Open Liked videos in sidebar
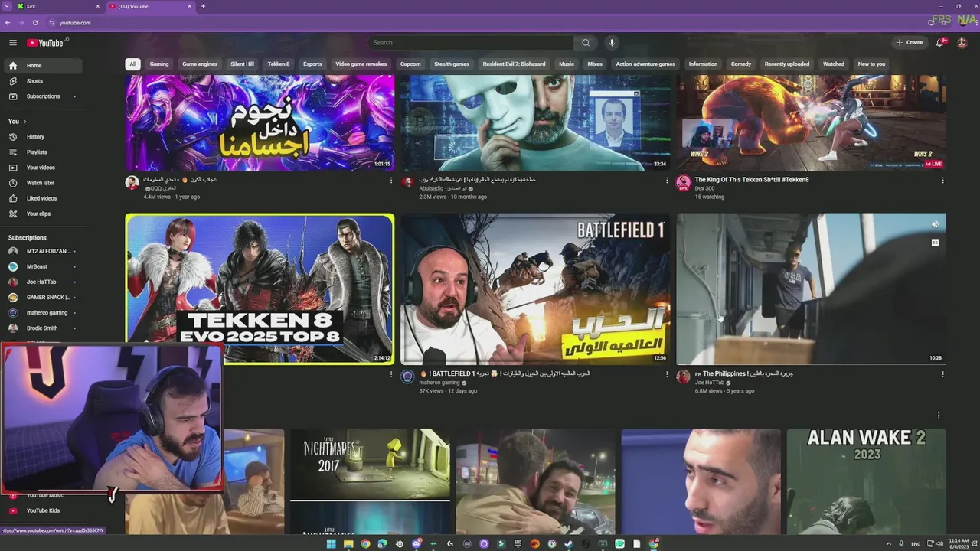The width and height of the screenshot is (980, 551). [x=42, y=198]
